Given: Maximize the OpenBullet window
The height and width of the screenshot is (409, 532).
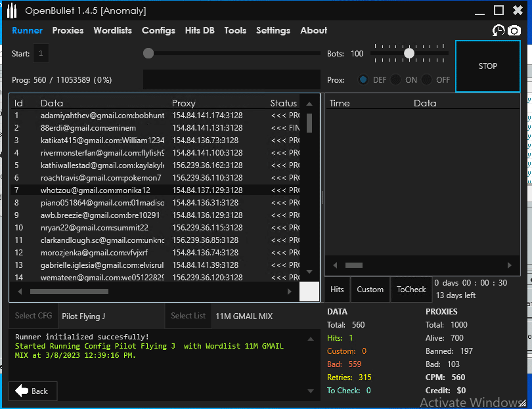Looking at the screenshot, I should coord(499,11).
